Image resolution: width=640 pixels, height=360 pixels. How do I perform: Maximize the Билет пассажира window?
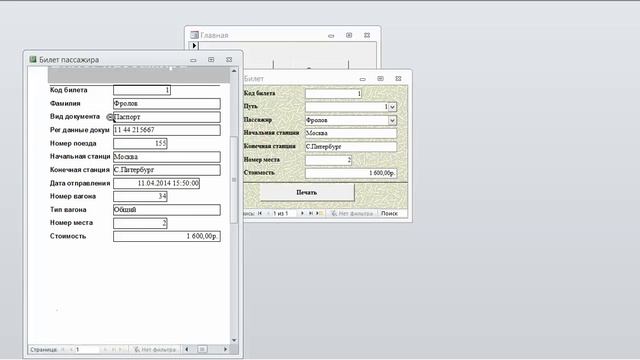pos(211,60)
